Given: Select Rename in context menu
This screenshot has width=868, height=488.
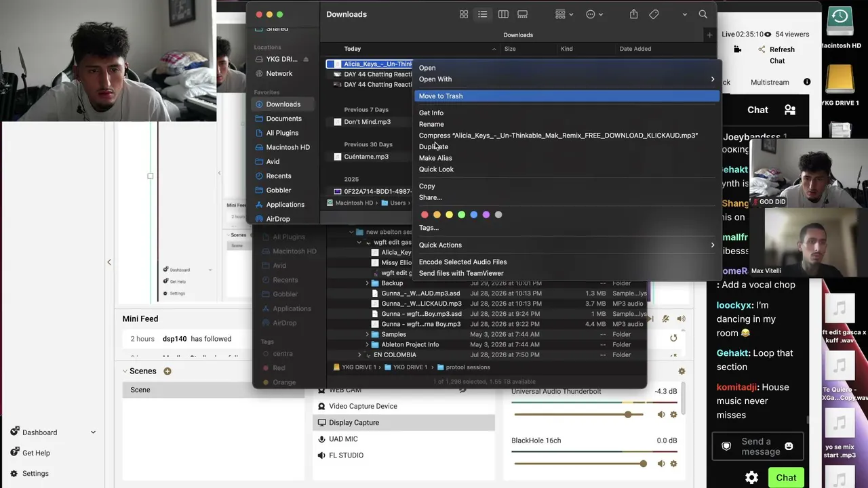Looking at the screenshot, I should (567, 124).
